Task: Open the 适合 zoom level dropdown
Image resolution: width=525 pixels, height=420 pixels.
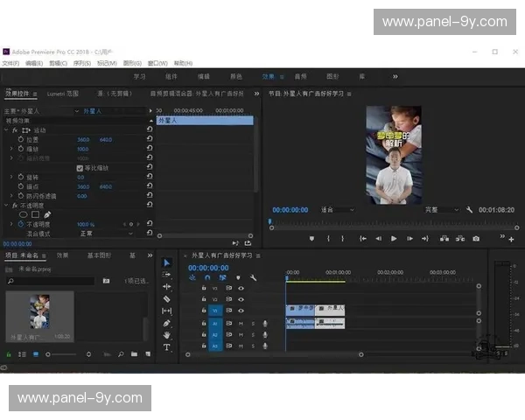Action: pyautogui.click(x=338, y=210)
